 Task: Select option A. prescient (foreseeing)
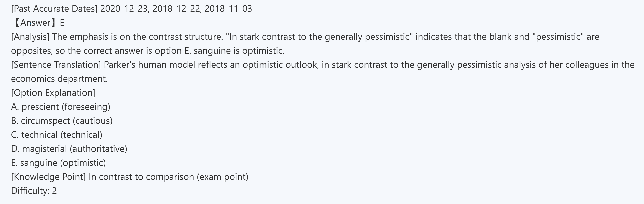pyautogui.click(x=60, y=107)
